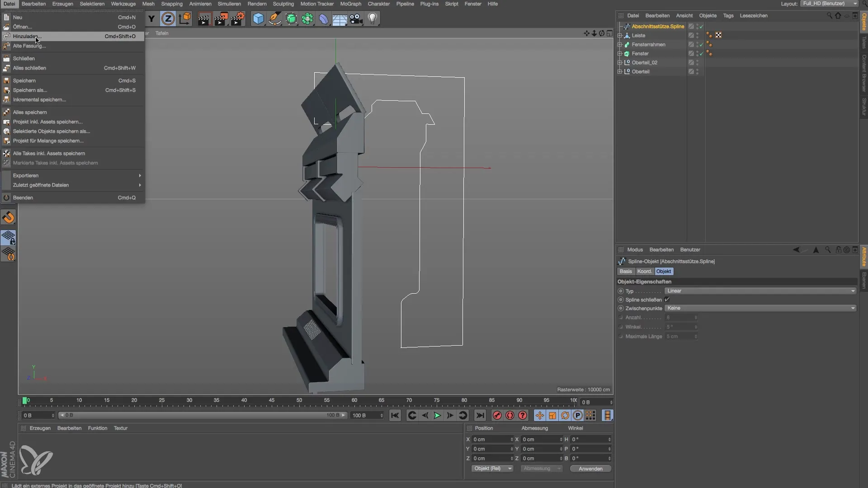Click the home icon in object manager
This screenshot has height=488, width=868.
click(838, 15)
